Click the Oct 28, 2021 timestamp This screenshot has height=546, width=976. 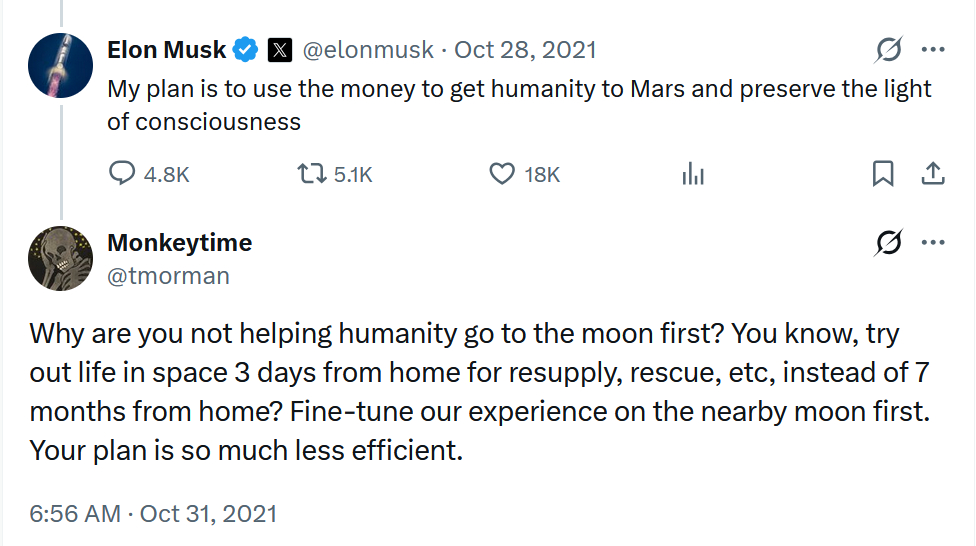(526, 49)
